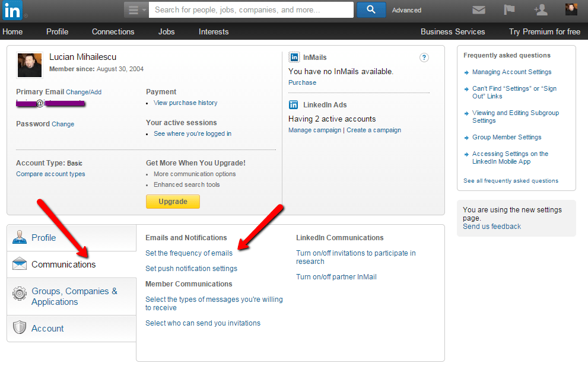Click Lucian Mihailescu profile photo
The height and width of the screenshot is (379, 588).
coord(30,65)
